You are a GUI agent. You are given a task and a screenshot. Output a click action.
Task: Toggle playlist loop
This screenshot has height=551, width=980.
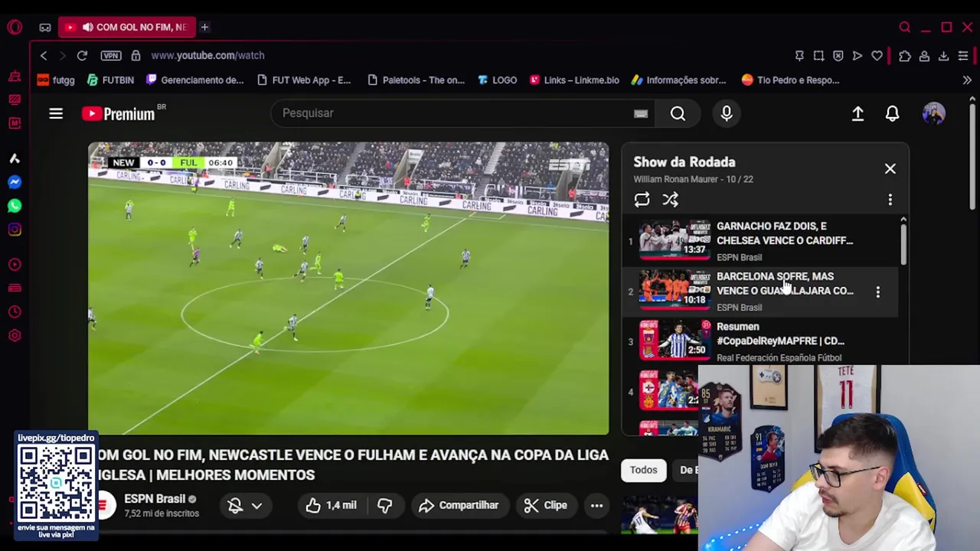click(x=642, y=200)
